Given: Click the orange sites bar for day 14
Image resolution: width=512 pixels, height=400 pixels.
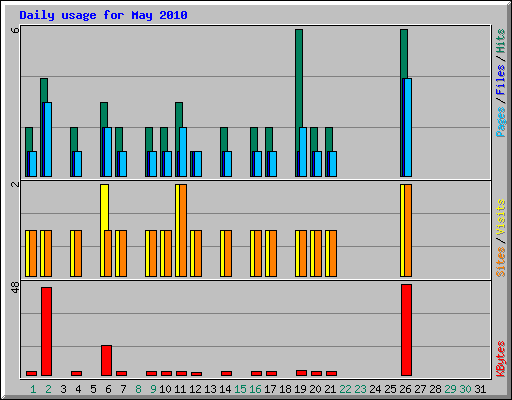Looking at the screenshot, I should coord(228,253).
